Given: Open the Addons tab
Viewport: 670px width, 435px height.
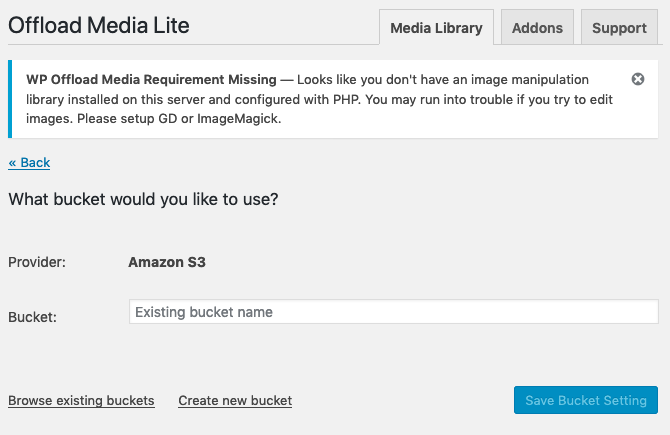Looking at the screenshot, I should 537,28.
